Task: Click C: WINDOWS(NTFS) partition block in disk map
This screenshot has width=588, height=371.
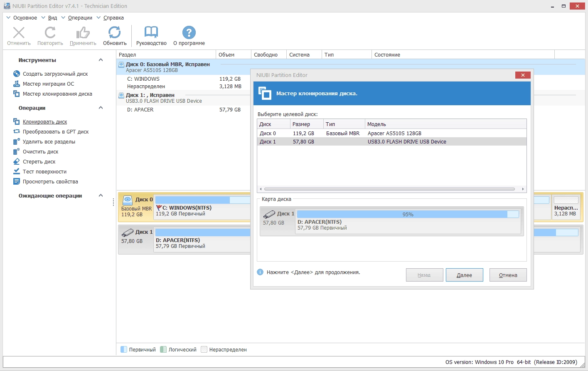Action: click(x=202, y=206)
